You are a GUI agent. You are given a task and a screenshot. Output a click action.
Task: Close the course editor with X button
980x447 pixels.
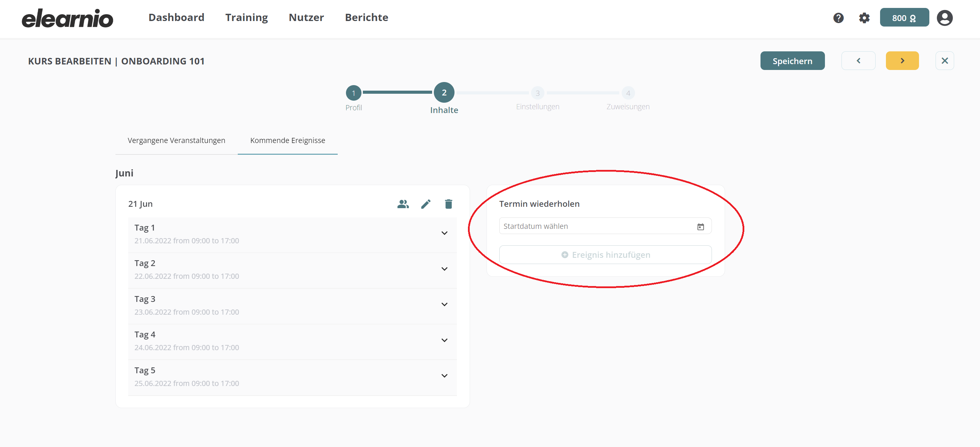944,61
